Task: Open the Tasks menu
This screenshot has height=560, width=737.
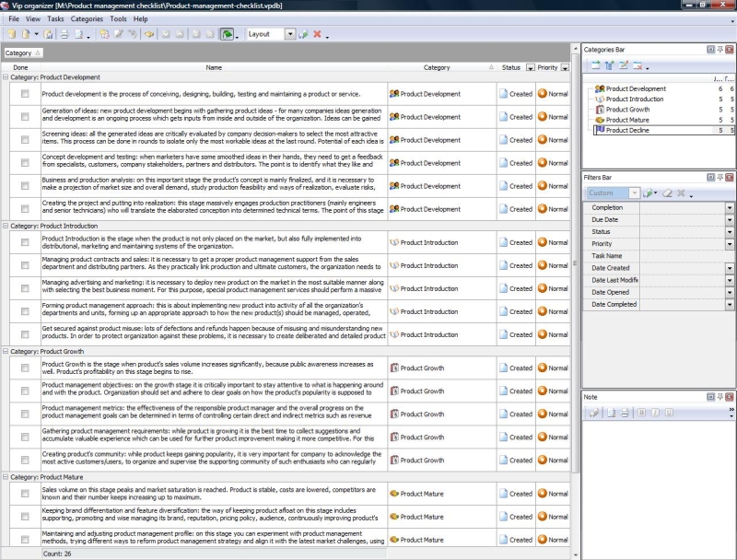Action: click(x=55, y=17)
